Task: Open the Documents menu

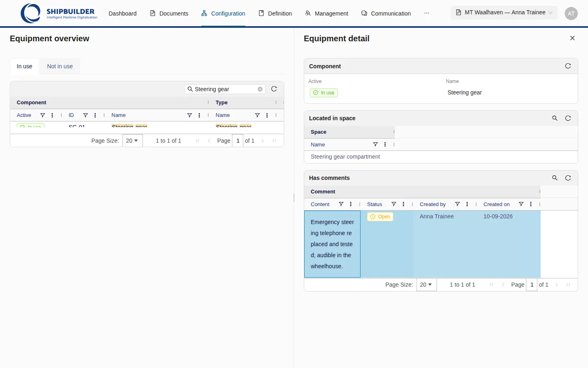Action: [x=169, y=13]
